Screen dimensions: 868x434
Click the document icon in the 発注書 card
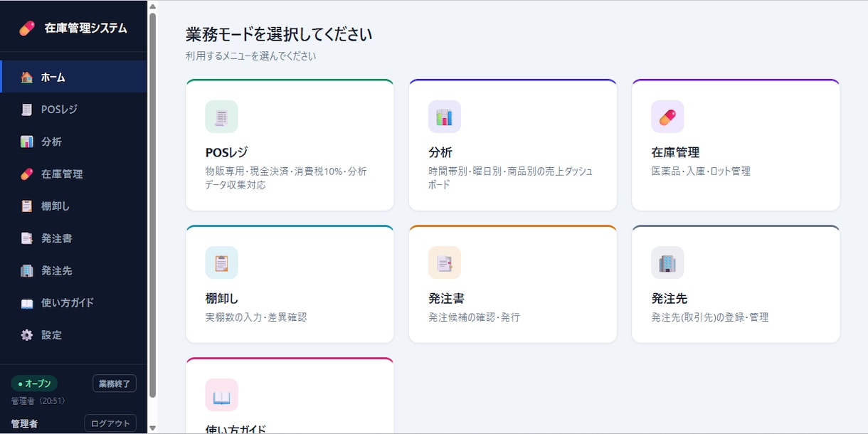click(445, 263)
